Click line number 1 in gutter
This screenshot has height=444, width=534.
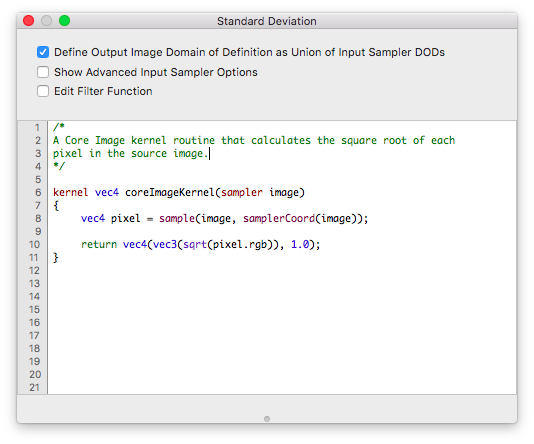37,128
